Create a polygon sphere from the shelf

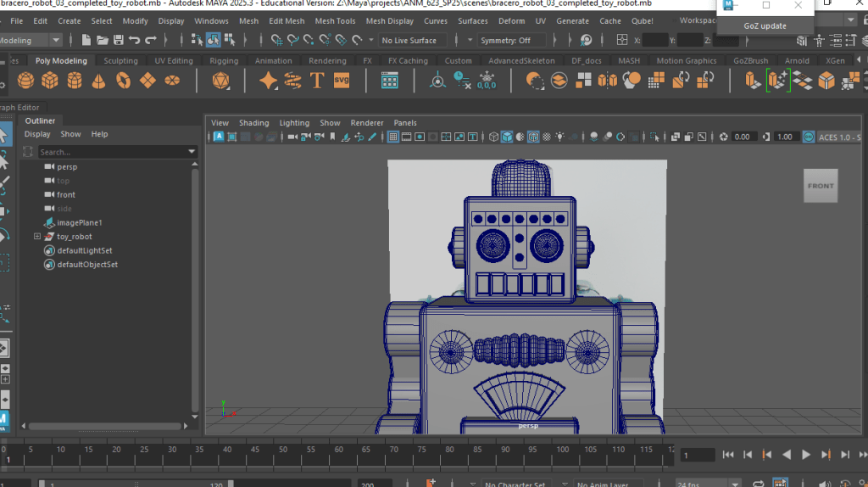[25, 81]
